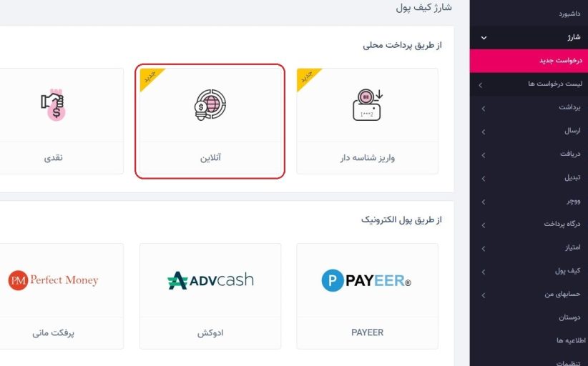The width and height of the screenshot is (588, 366).
Task: Choose the PAYEER logo
Action: [x=366, y=281]
